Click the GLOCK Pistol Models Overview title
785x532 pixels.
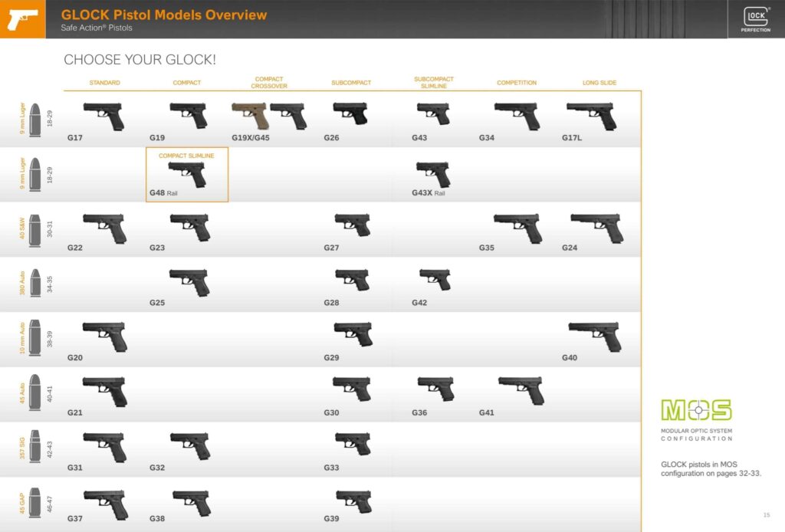pyautogui.click(x=164, y=15)
